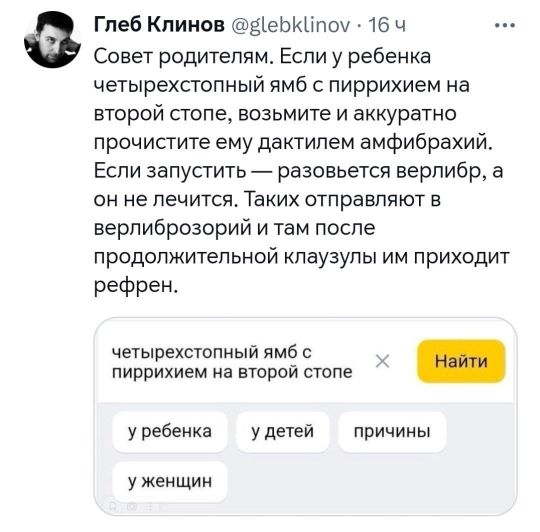Open the @glebklinov handle link
Image resolution: width=540 pixels, height=532 pixels.
coord(289,25)
